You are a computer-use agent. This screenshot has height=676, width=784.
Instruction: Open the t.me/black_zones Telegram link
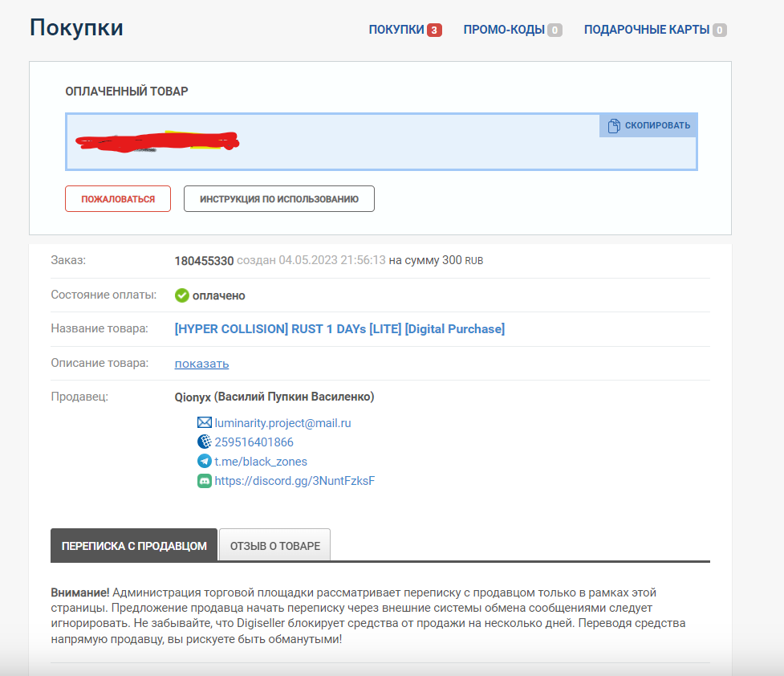coord(261,462)
